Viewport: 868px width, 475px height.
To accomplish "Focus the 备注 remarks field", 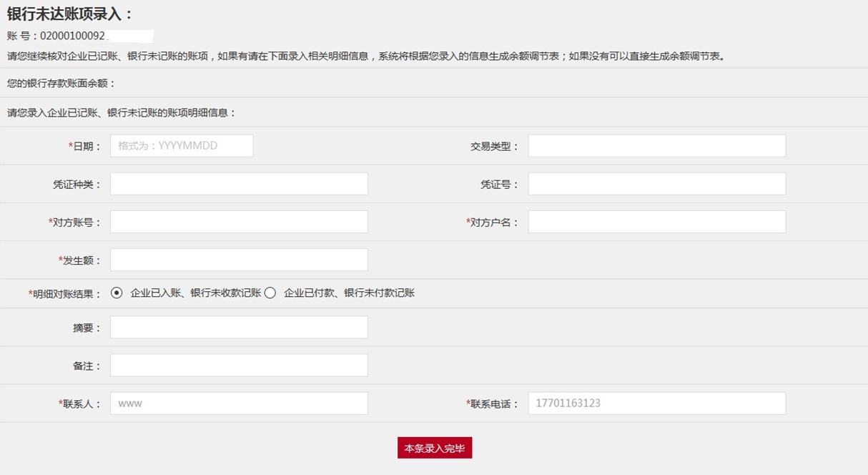I will 239,366.
